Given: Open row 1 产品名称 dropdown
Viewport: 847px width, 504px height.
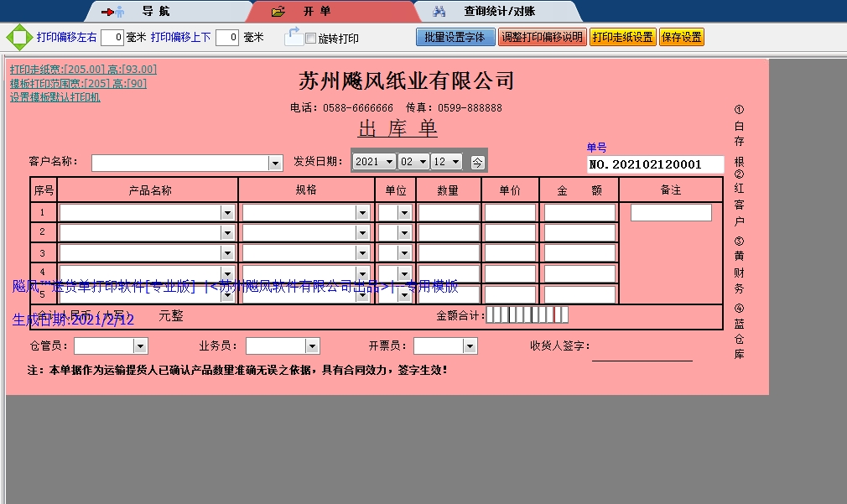Looking at the screenshot, I should pyautogui.click(x=227, y=213).
